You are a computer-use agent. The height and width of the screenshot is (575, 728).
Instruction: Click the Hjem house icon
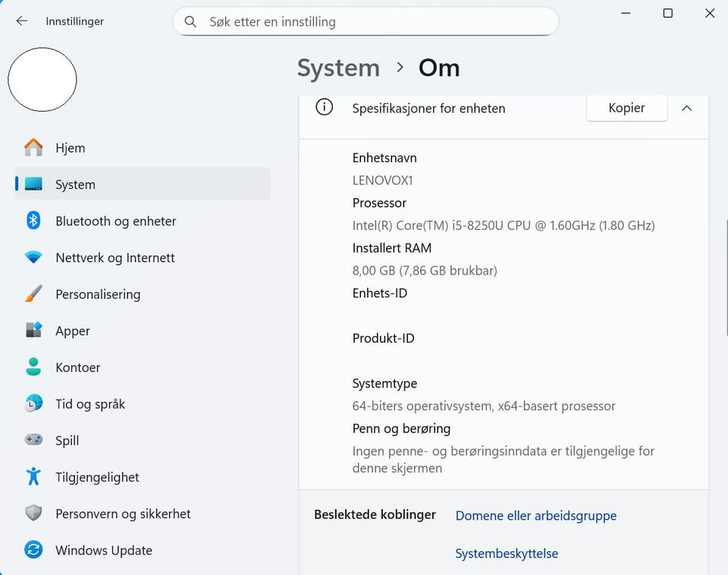pyautogui.click(x=33, y=148)
